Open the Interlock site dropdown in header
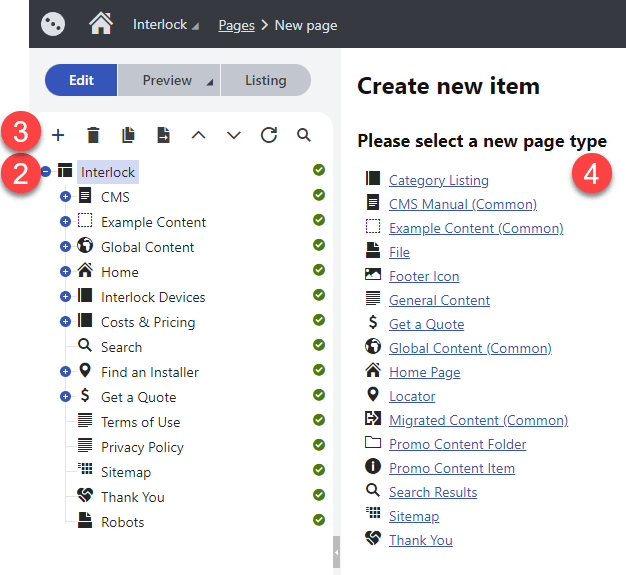The height and width of the screenshot is (575, 626). (x=165, y=25)
